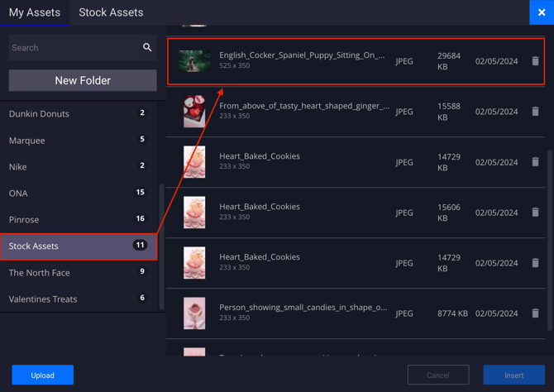Delete the small candies image asset

[535, 313]
